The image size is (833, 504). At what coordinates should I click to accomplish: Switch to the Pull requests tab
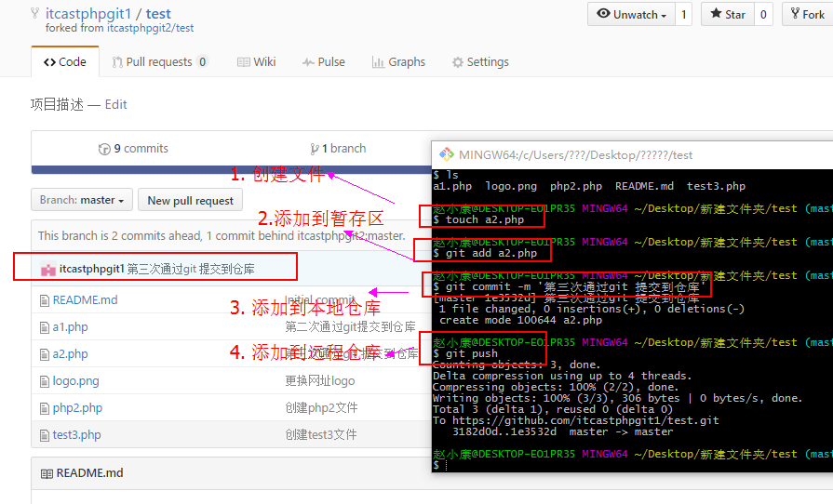tap(160, 62)
